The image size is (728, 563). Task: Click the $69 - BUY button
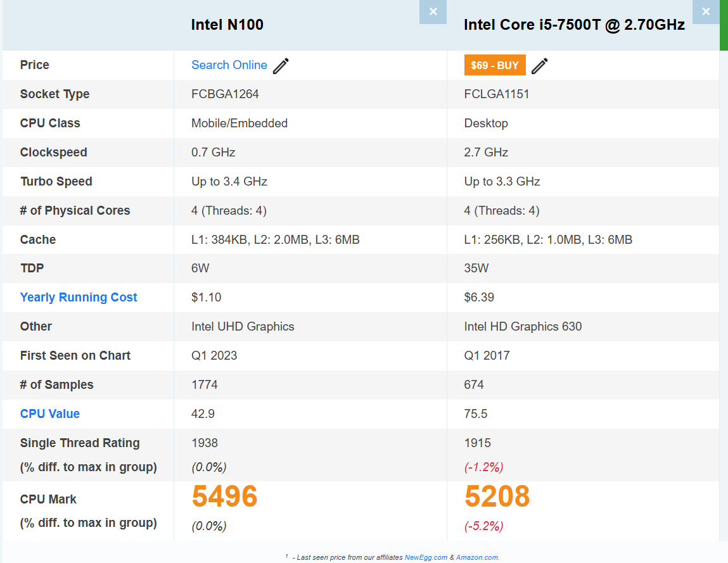[x=495, y=65]
